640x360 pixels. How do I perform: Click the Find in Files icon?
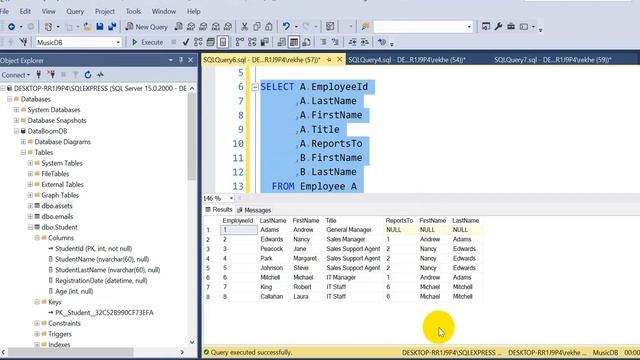pyautogui.click(x=365, y=27)
